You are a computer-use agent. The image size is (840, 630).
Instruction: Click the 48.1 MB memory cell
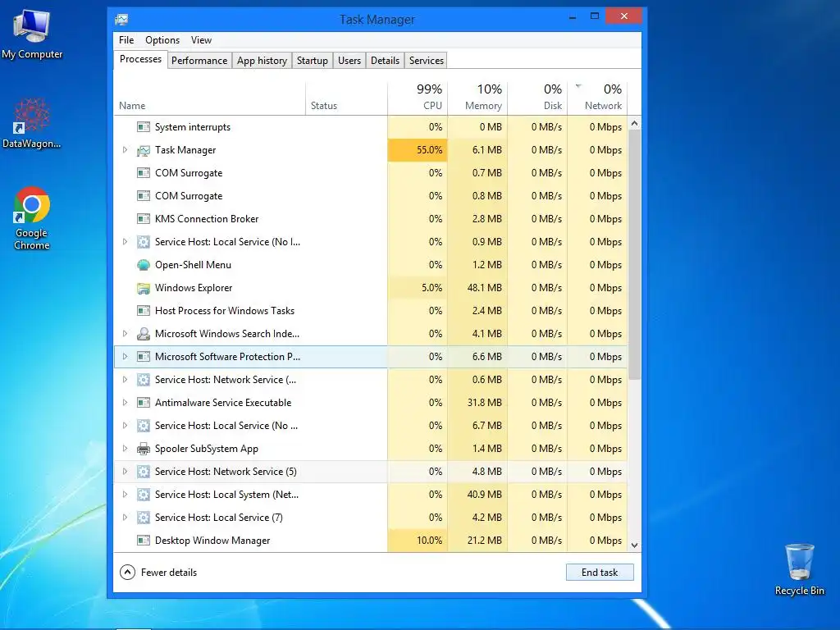478,288
